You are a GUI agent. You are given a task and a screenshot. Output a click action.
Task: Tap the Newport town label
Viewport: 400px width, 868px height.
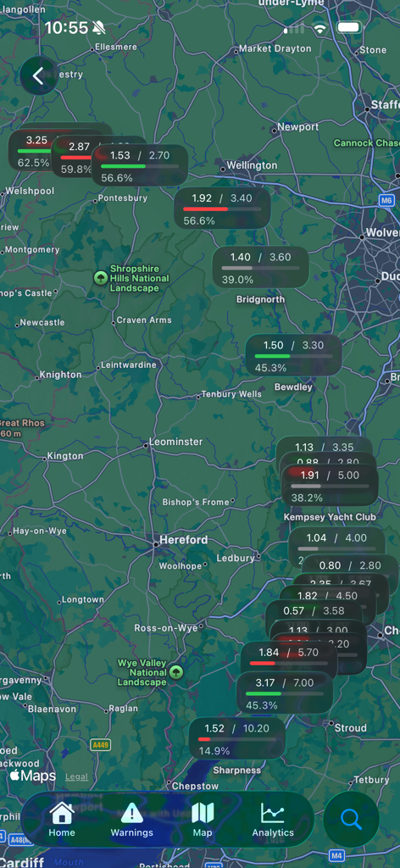[x=298, y=127]
